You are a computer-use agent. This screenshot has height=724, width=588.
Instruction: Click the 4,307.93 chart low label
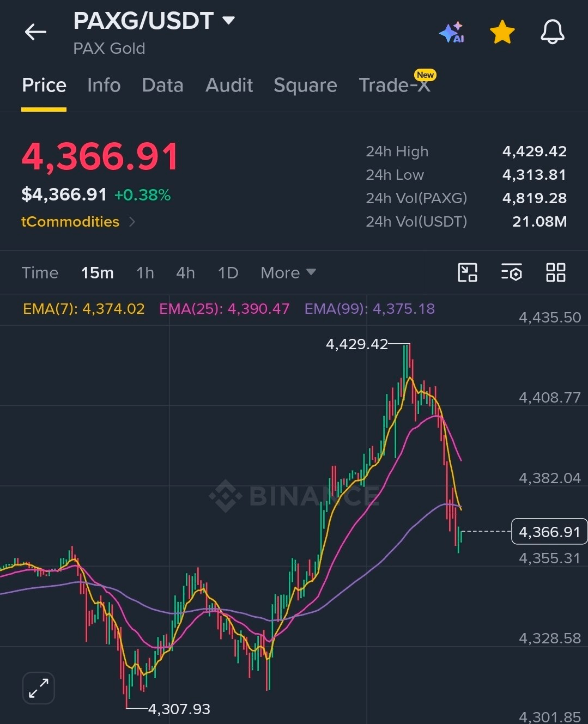pos(179,709)
